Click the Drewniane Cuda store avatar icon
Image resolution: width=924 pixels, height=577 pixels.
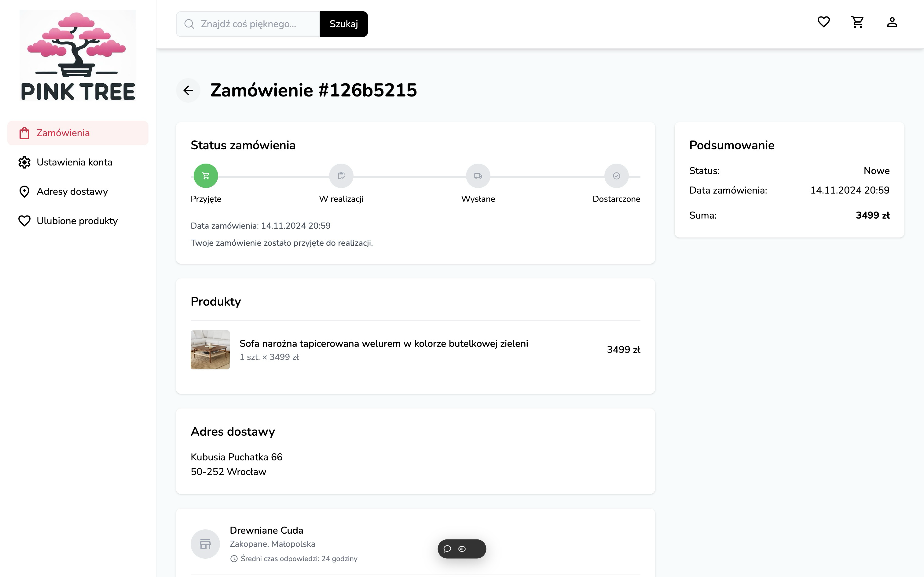click(205, 544)
